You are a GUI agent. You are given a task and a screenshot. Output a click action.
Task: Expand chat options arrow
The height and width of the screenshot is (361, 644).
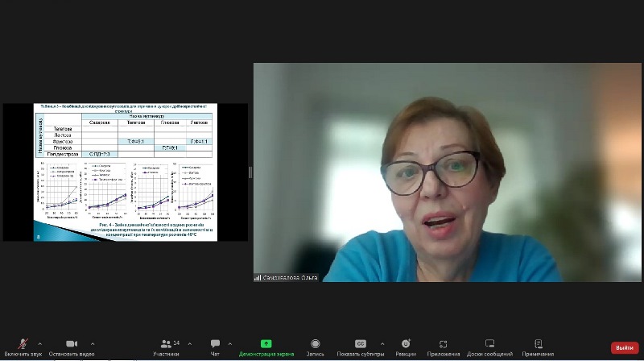tap(231, 342)
